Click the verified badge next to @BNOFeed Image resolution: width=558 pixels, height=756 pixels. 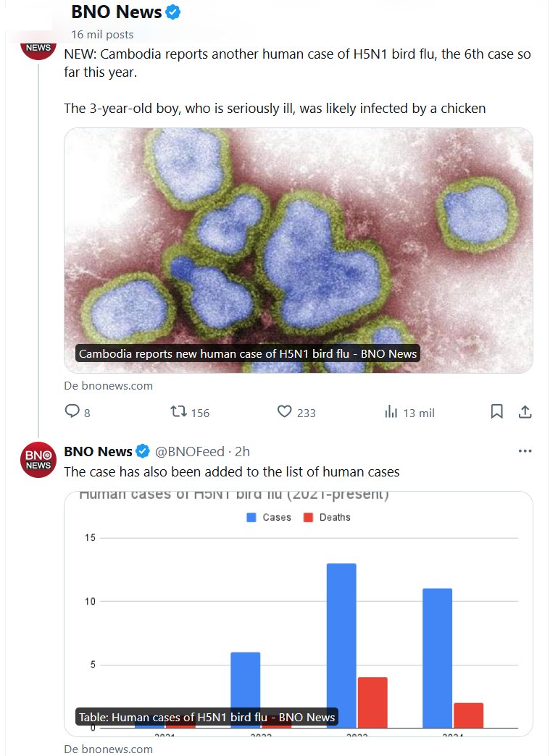point(143,451)
